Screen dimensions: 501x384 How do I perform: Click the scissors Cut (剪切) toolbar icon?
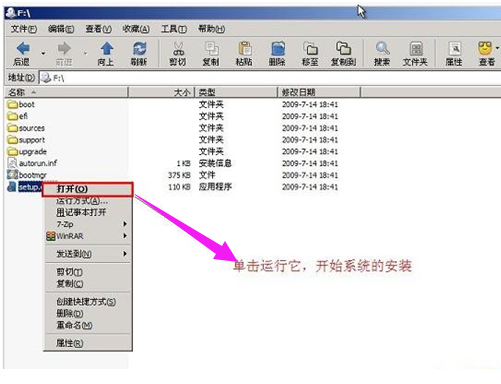point(179,49)
